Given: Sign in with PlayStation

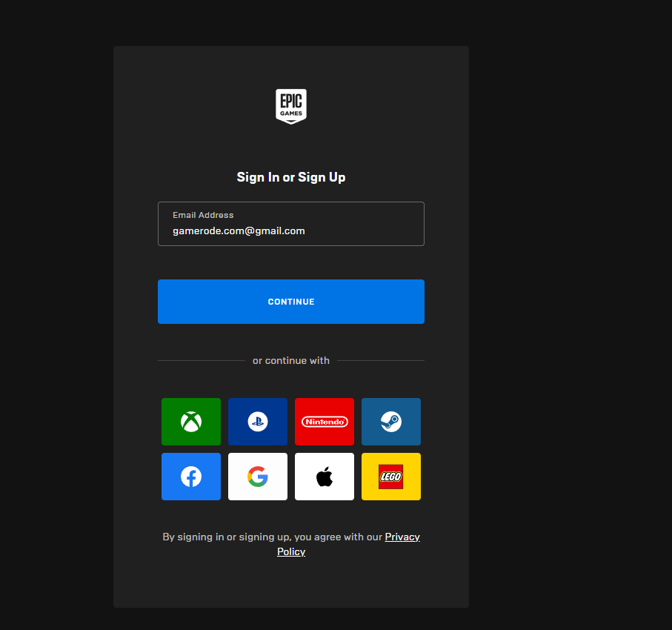Looking at the screenshot, I should pos(258,422).
